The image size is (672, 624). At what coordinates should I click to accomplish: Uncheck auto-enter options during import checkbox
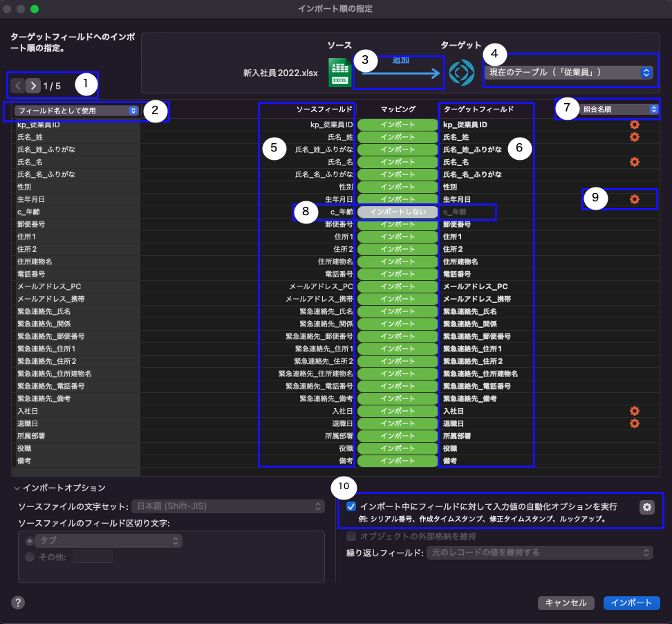(352, 506)
